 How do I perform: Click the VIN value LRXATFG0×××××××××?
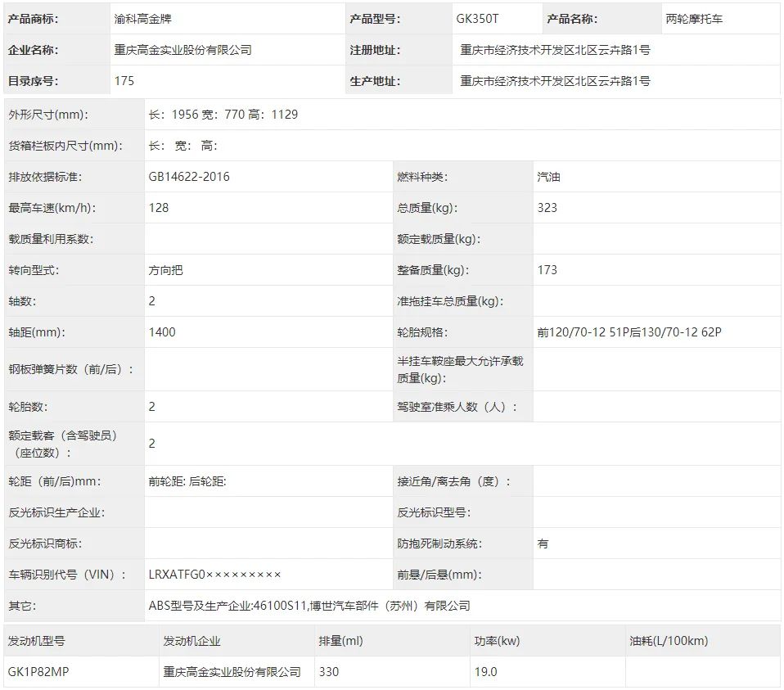coord(214,575)
